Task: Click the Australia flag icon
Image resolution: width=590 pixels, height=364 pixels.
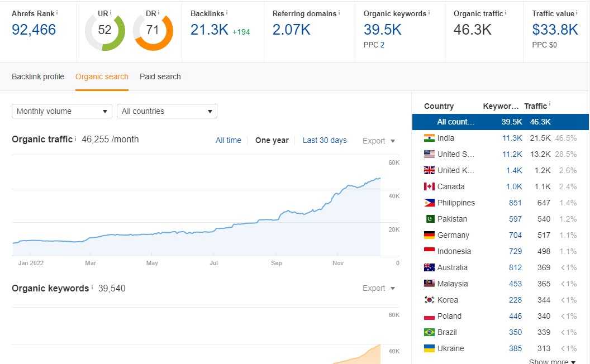Action: point(429,267)
